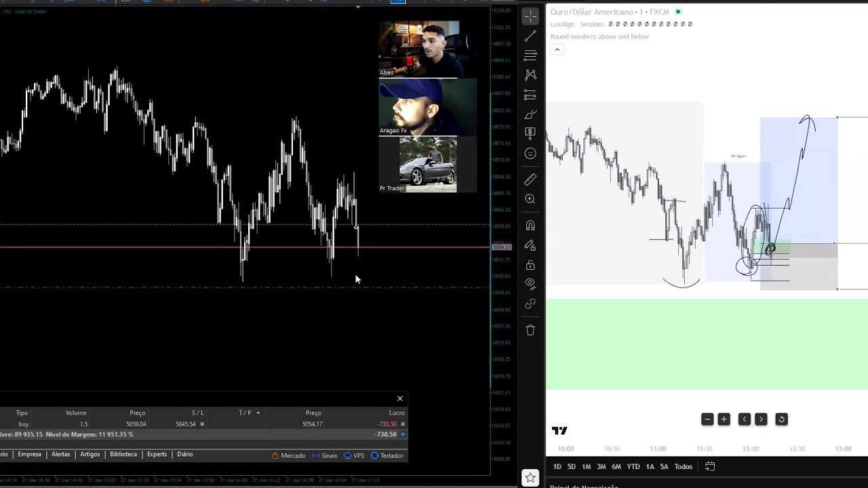Screen dimensions: 868x488
Task: Toggle magnet mode in the drawing toolbar
Action: pos(530,226)
